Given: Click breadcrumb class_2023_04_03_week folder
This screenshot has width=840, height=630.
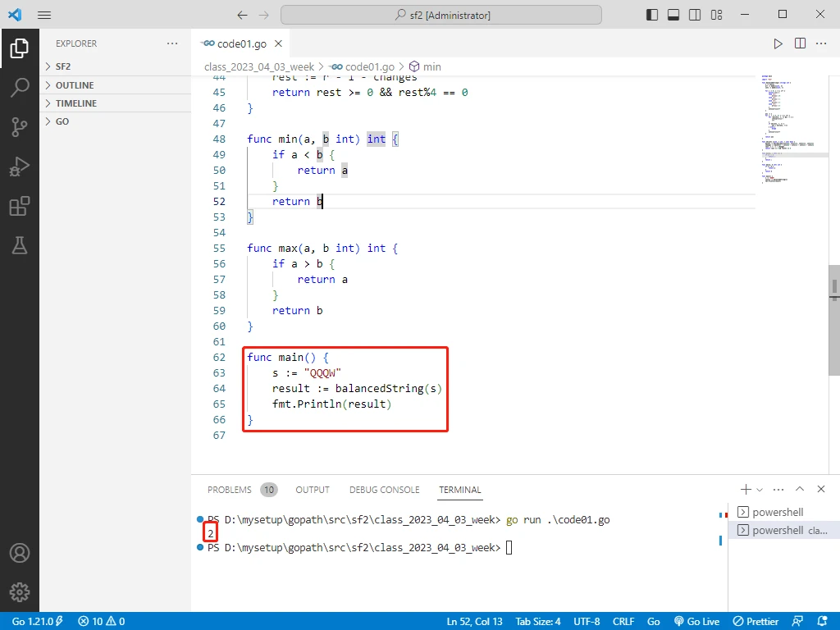Looking at the screenshot, I should 259,67.
